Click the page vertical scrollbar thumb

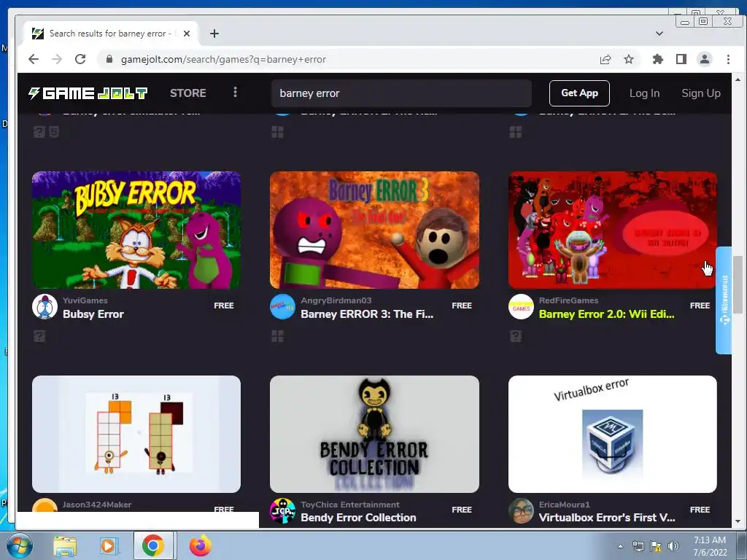[738, 284]
